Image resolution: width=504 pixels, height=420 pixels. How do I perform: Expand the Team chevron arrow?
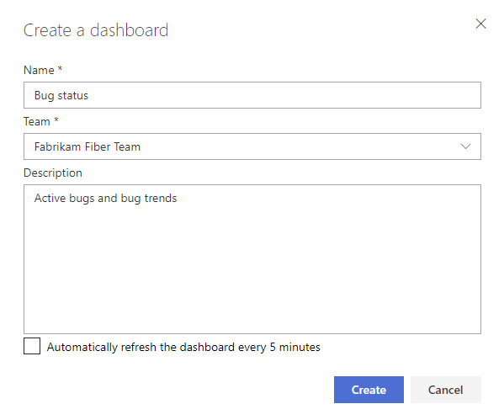pyautogui.click(x=465, y=146)
